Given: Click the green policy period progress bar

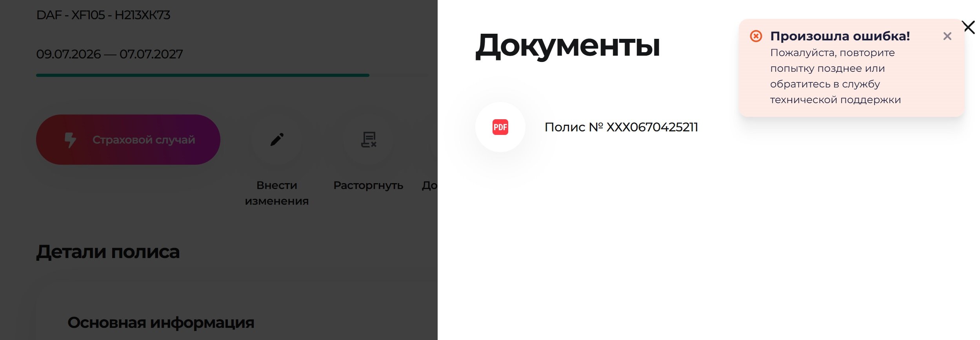Looking at the screenshot, I should tap(203, 75).
